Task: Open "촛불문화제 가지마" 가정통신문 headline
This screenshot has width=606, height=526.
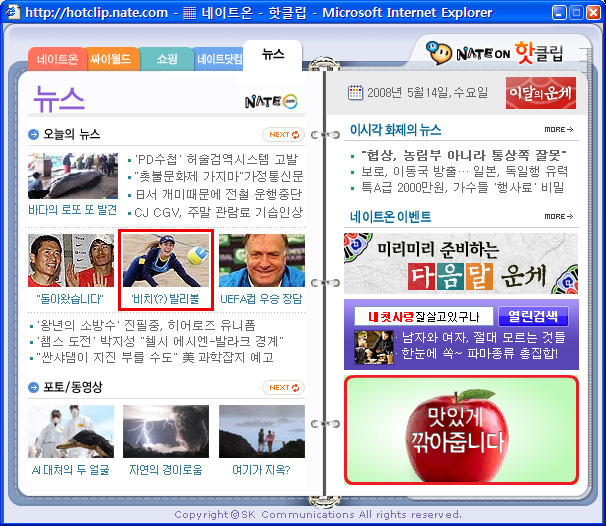Action: click(219, 177)
